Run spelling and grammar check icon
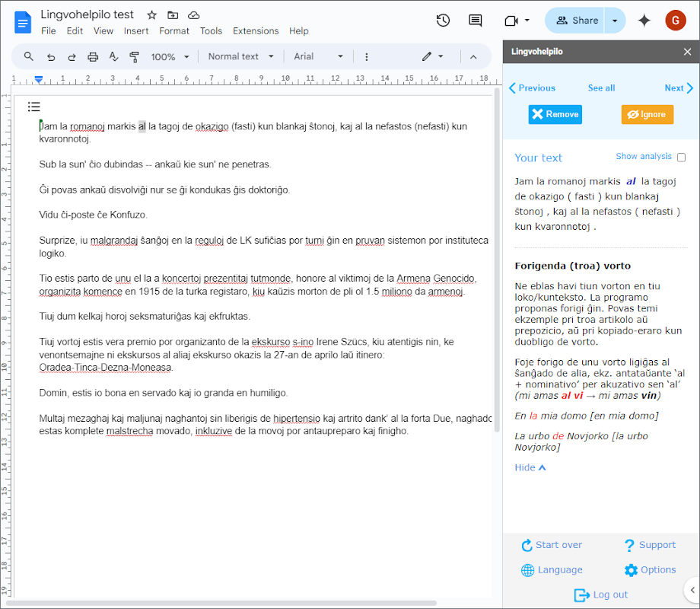700x609 pixels. [x=113, y=57]
